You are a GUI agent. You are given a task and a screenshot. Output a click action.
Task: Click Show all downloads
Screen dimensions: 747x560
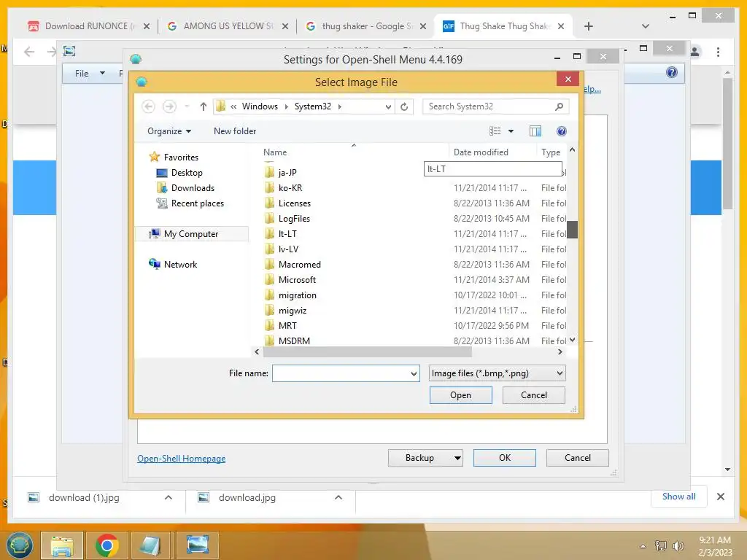point(679,496)
